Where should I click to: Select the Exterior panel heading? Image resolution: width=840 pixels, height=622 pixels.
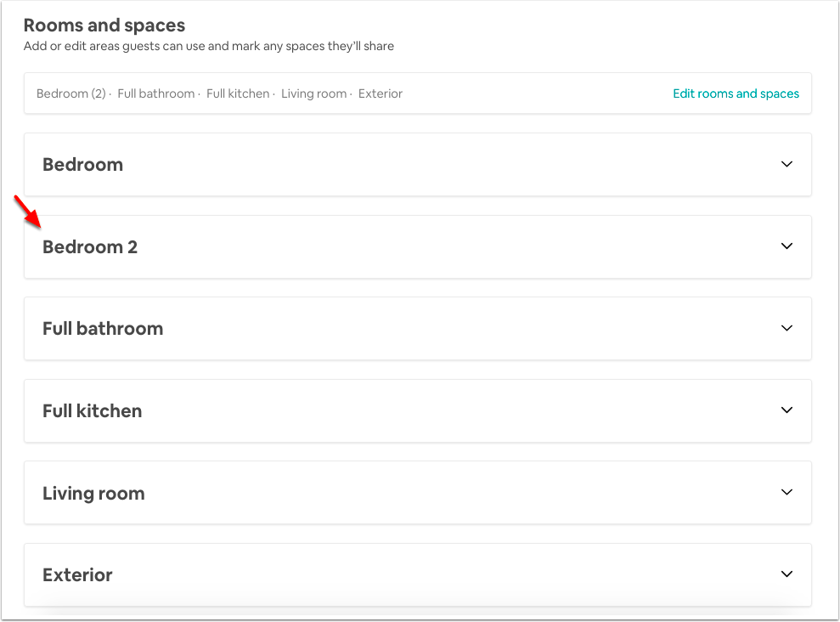click(x=77, y=575)
